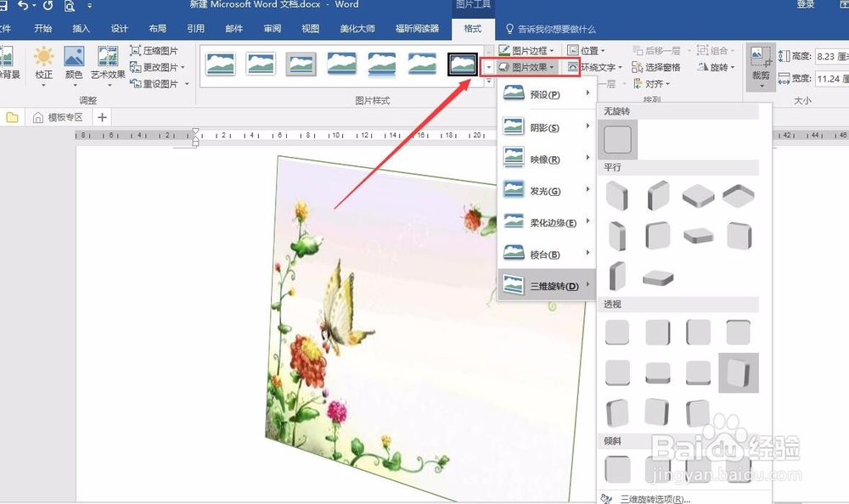Open the 福昕阅读器 tab
Image resolution: width=849 pixels, height=504 pixels.
[417, 28]
